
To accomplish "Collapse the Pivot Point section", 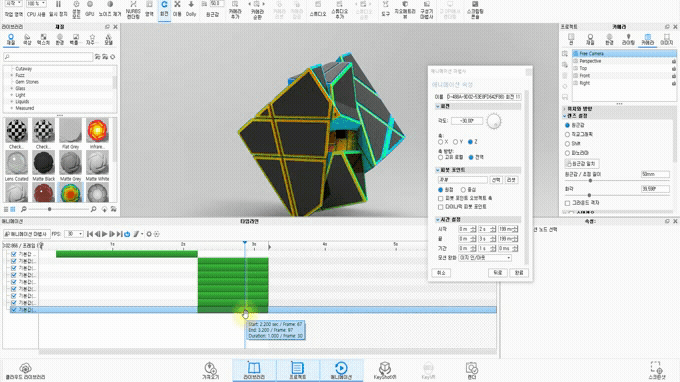I will pos(438,170).
